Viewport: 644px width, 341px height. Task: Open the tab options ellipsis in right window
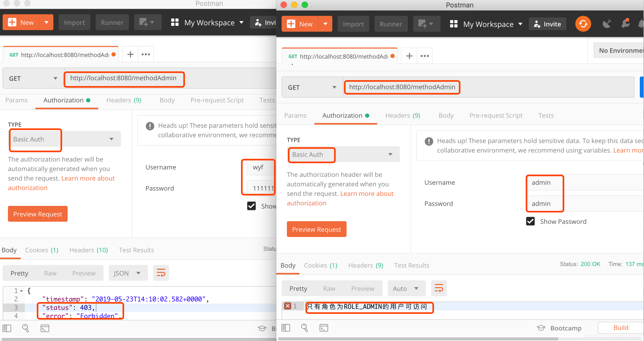424,56
